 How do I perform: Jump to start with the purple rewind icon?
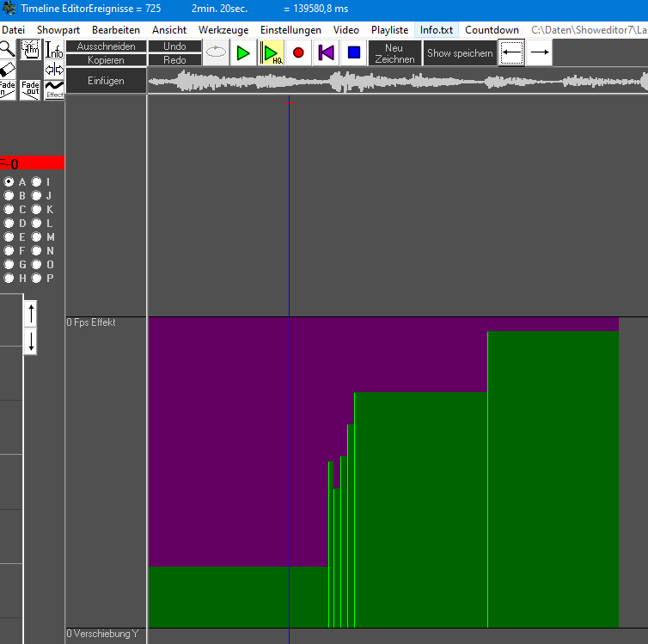pos(327,52)
